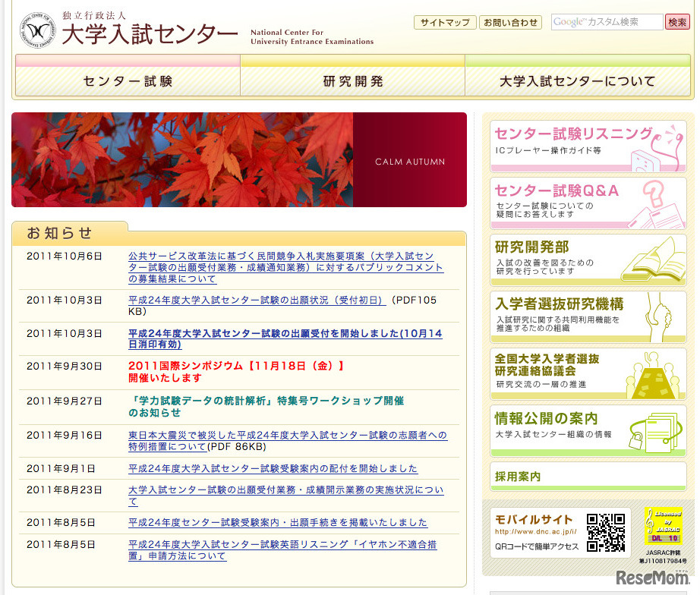The width and height of the screenshot is (700, 595).
Task: Open the 研究開発 navigation tab
Action: [x=352, y=80]
